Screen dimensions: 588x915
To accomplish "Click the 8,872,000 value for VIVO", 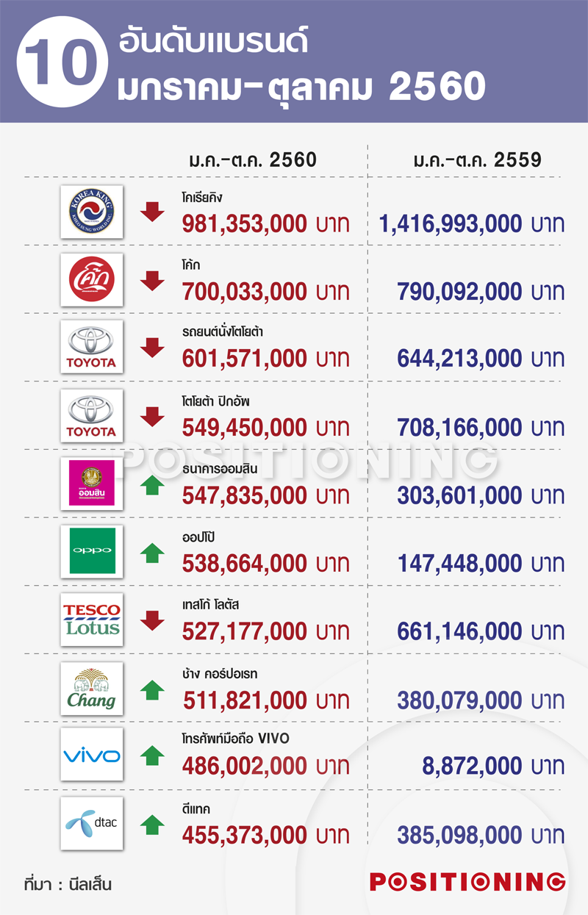I will tap(473, 767).
